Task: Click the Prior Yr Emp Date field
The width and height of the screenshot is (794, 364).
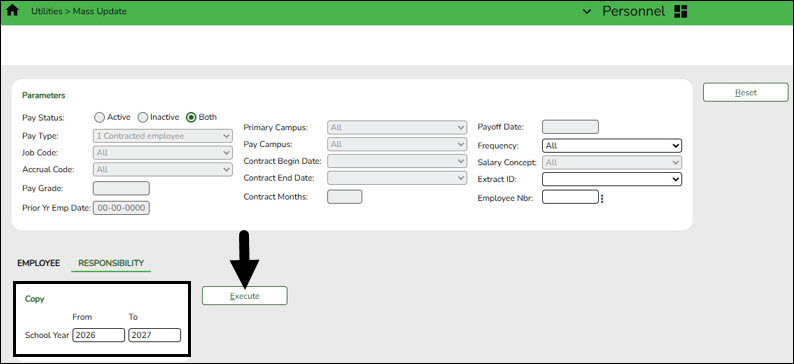Action: [x=122, y=208]
